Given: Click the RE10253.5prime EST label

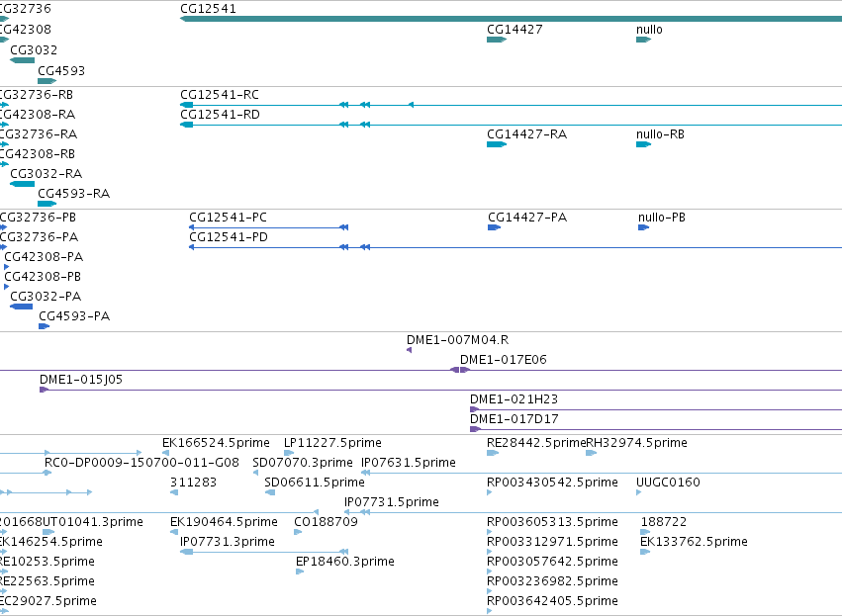Looking at the screenshot, I should click(x=47, y=563).
